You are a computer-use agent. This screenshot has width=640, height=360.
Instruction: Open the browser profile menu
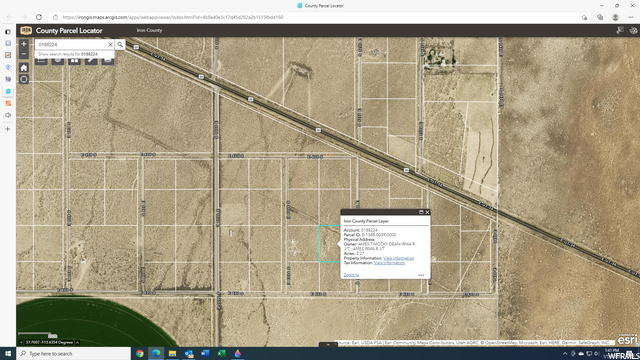616,17
